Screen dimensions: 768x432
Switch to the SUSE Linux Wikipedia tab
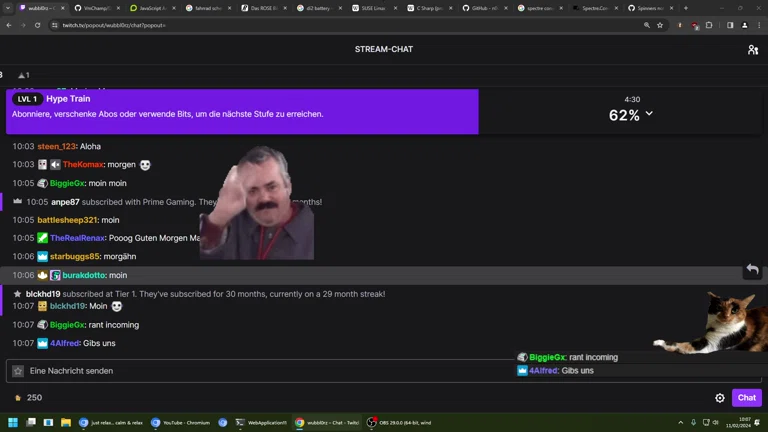(374, 8)
